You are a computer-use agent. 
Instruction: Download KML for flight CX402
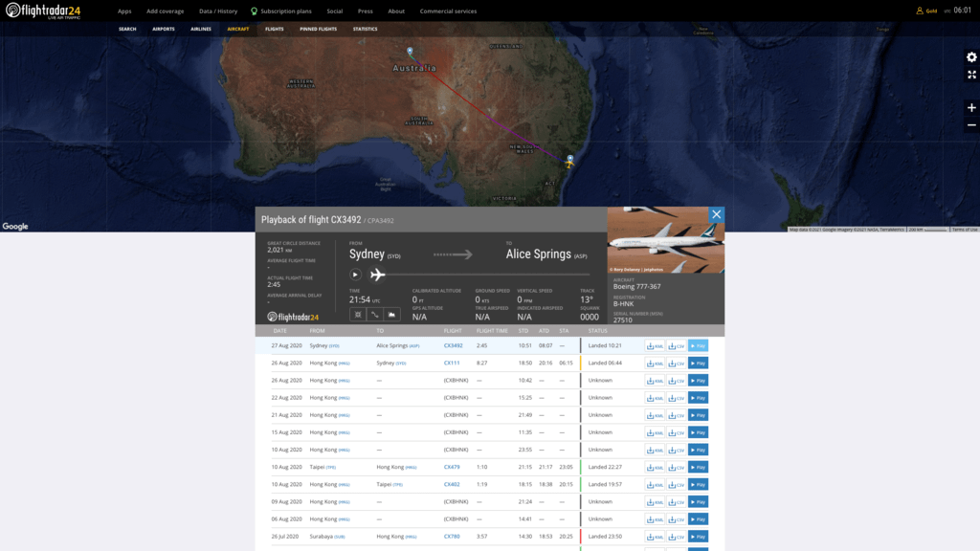point(655,484)
